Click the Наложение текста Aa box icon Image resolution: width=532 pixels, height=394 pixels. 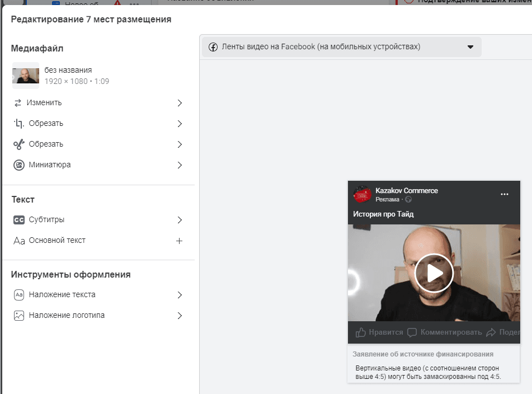(x=18, y=295)
